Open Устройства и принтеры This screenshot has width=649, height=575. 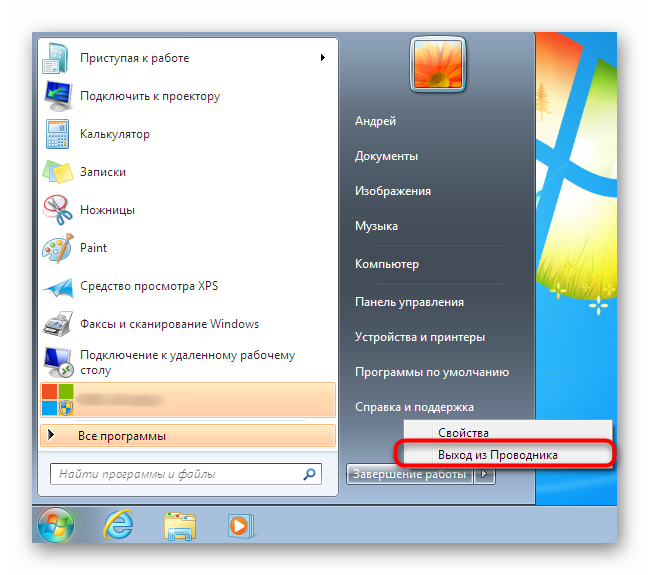point(420,337)
